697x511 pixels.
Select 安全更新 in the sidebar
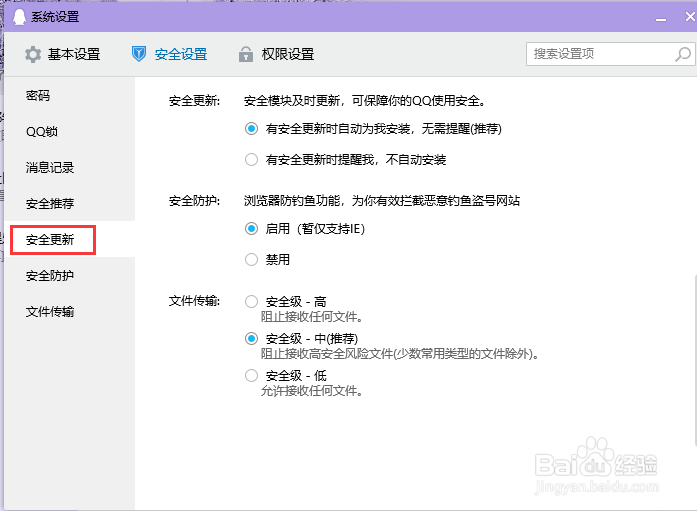point(50,240)
